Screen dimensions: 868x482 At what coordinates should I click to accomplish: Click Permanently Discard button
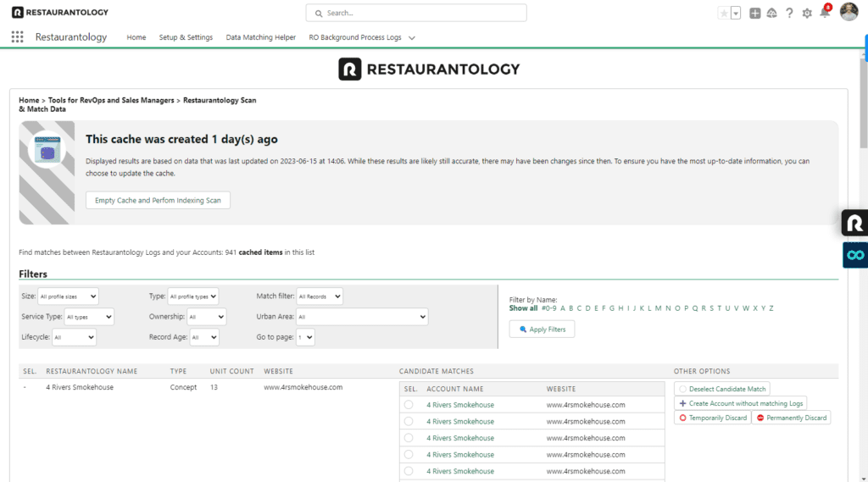coord(791,418)
